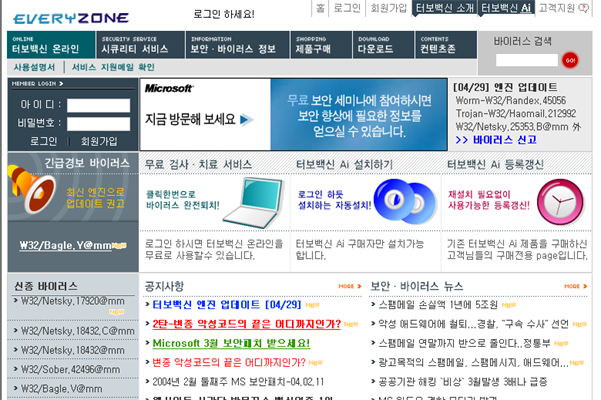Select the 컨텐츠존 navigation tab

point(446,45)
